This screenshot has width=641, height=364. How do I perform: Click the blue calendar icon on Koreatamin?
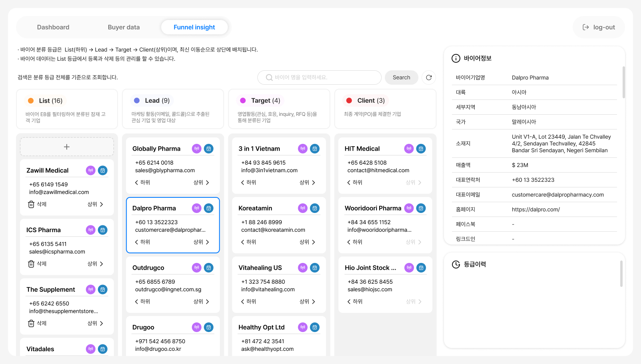point(315,208)
